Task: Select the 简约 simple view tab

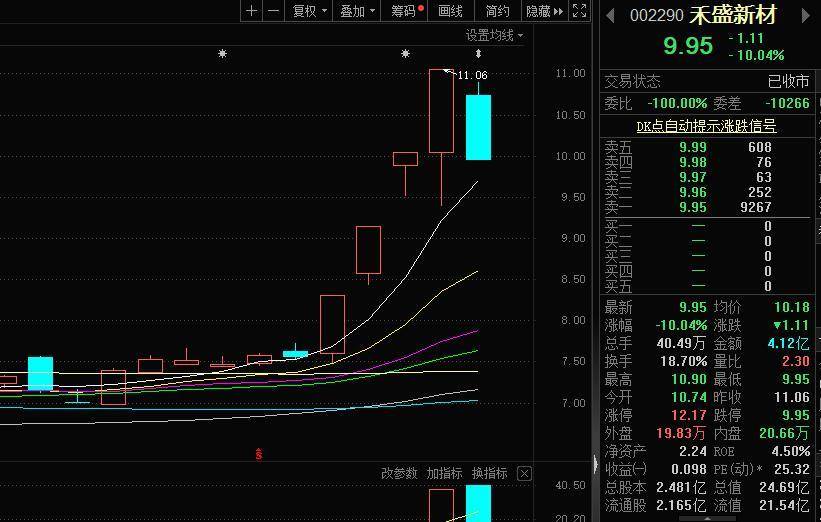Action: pos(497,11)
